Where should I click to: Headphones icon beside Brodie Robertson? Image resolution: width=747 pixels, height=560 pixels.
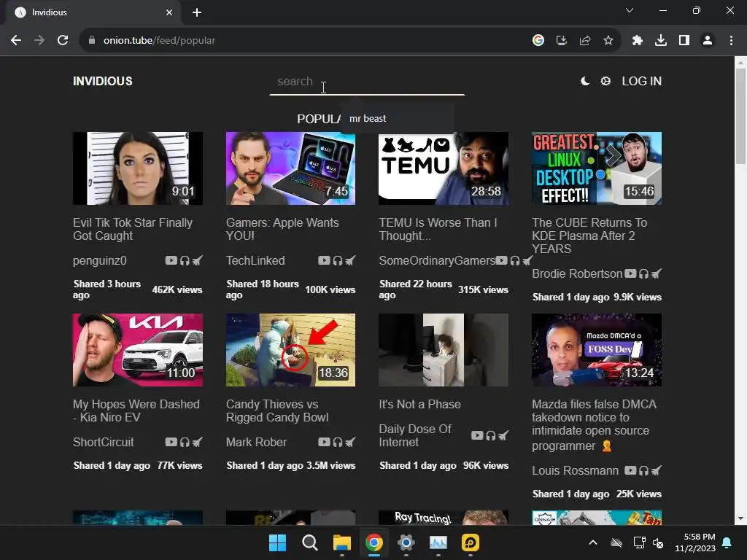click(x=644, y=274)
